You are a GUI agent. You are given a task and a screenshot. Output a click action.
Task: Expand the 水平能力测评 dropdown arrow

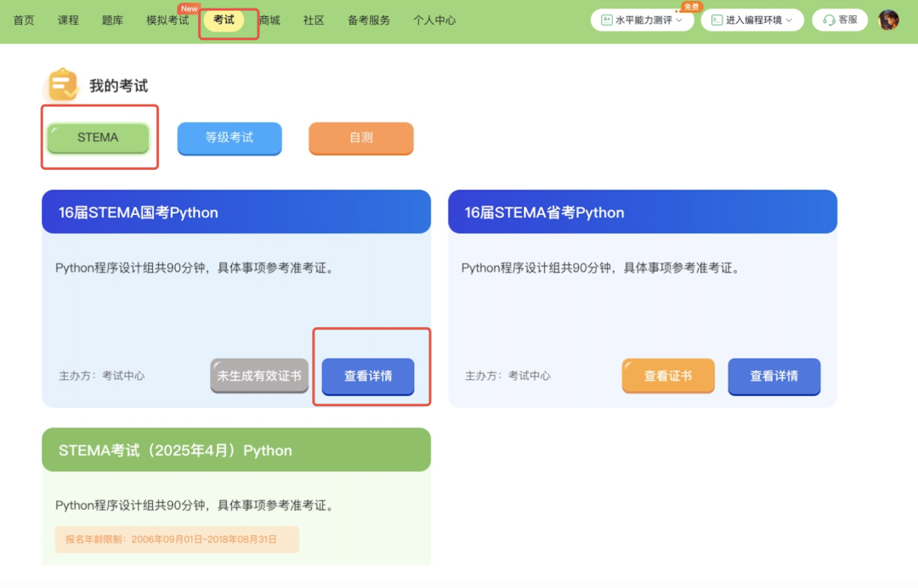pos(678,20)
